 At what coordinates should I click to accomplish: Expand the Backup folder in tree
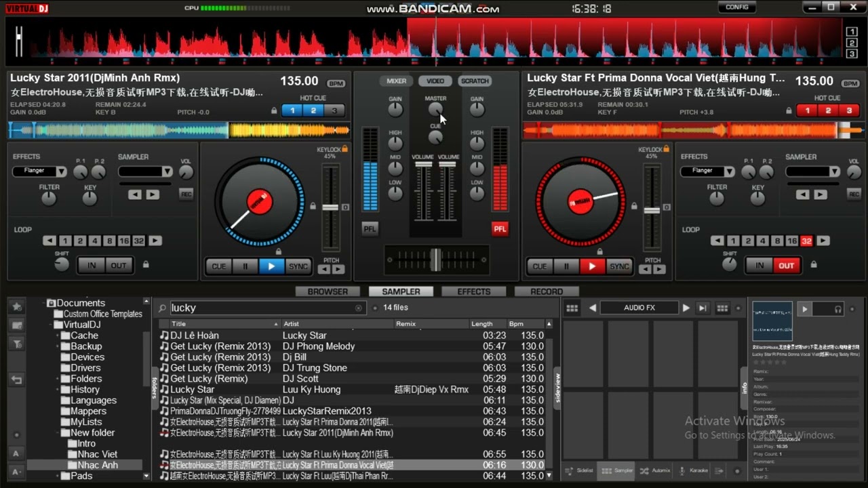coord(57,346)
